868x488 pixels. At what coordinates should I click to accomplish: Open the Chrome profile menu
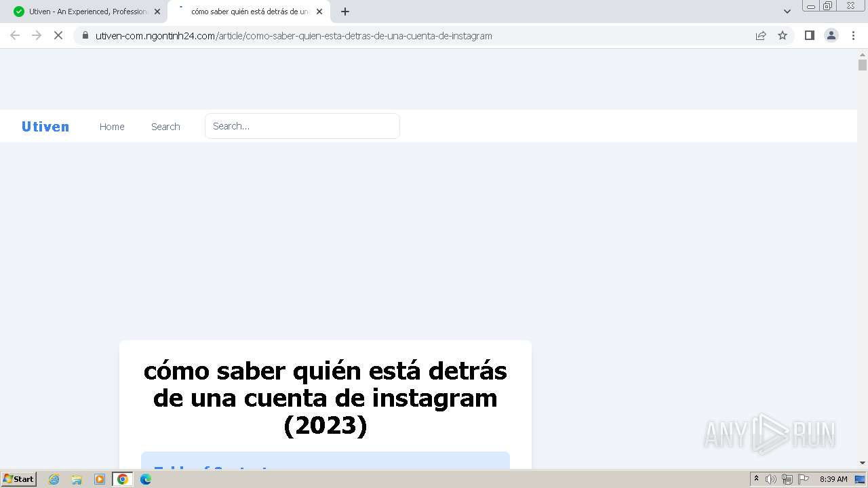[831, 35]
